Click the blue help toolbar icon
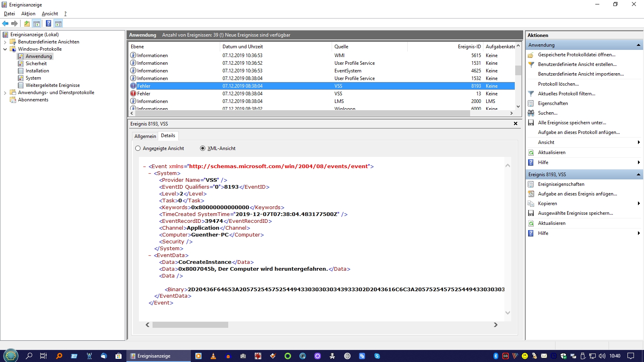The height and width of the screenshot is (362, 644). pyautogui.click(x=48, y=24)
